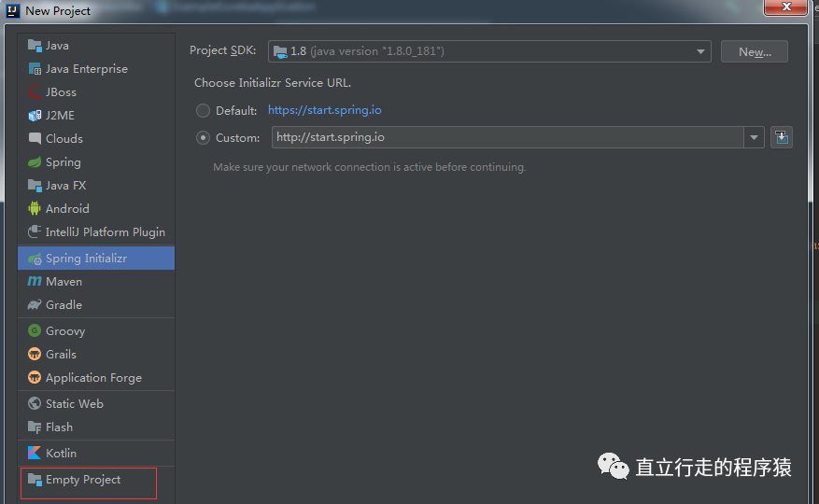Image resolution: width=819 pixels, height=504 pixels.
Task: Select the Default service URL radio button
Action: click(203, 111)
